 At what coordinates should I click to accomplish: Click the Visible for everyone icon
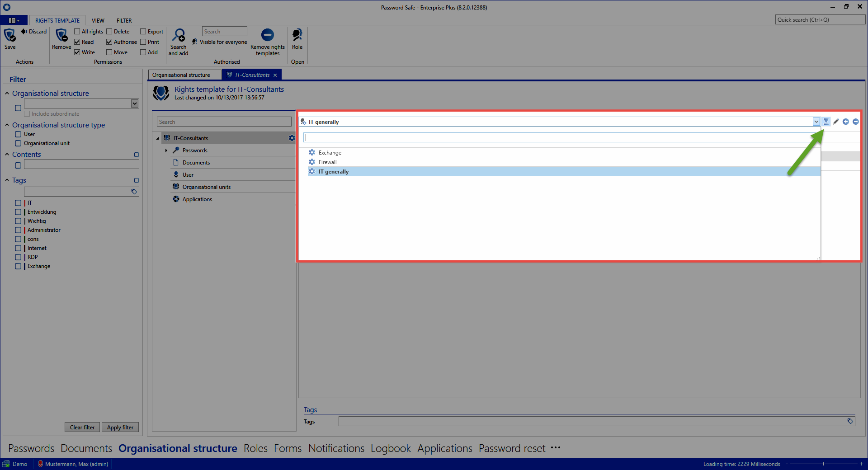(194, 42)
